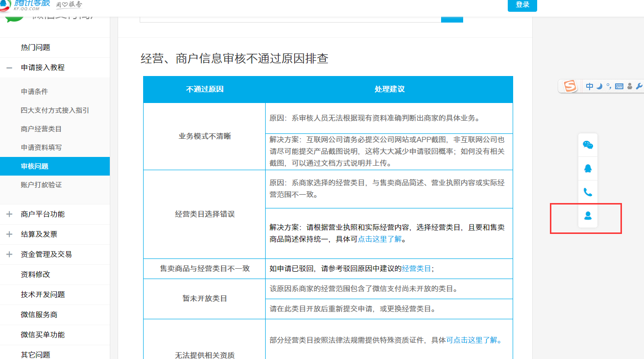Toggle the 中 Chinese input mode icon
Image resolution: width=644 pixels, height=359 pixels.
pyautogui.click(x=590, y=86)
